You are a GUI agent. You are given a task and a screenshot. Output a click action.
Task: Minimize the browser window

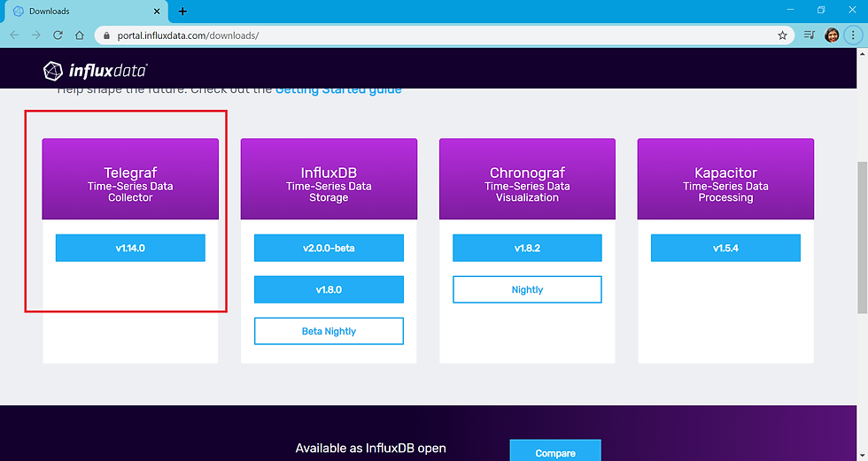pos(790,10)
